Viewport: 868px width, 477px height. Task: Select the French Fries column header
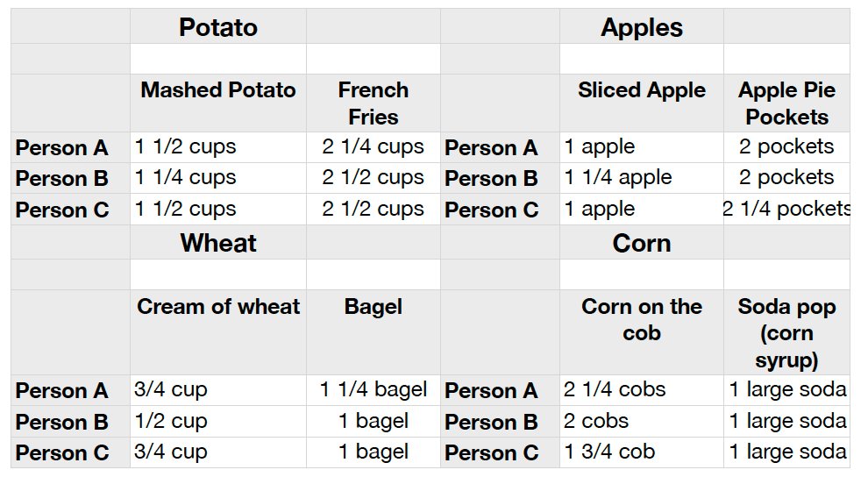(374, 103)
